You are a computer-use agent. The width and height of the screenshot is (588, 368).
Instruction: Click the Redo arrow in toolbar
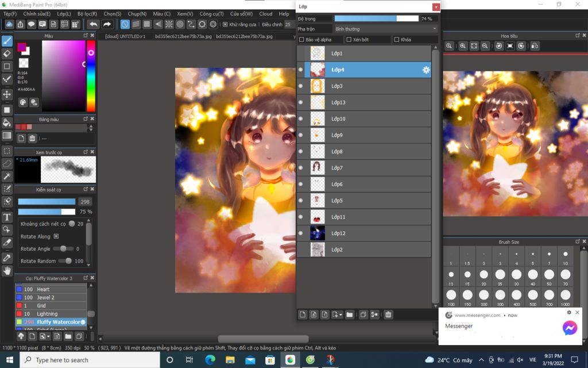[x=107, y=24]
